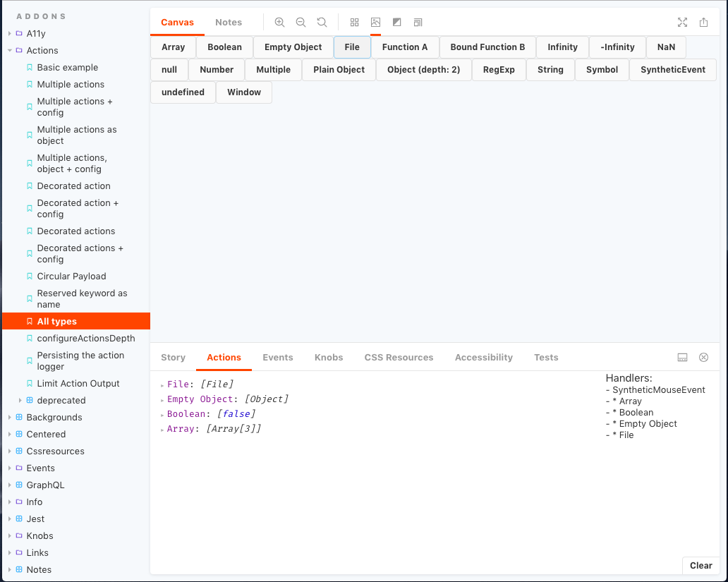
Task: Zoom into the canvas preview
Action: (280, 22)
